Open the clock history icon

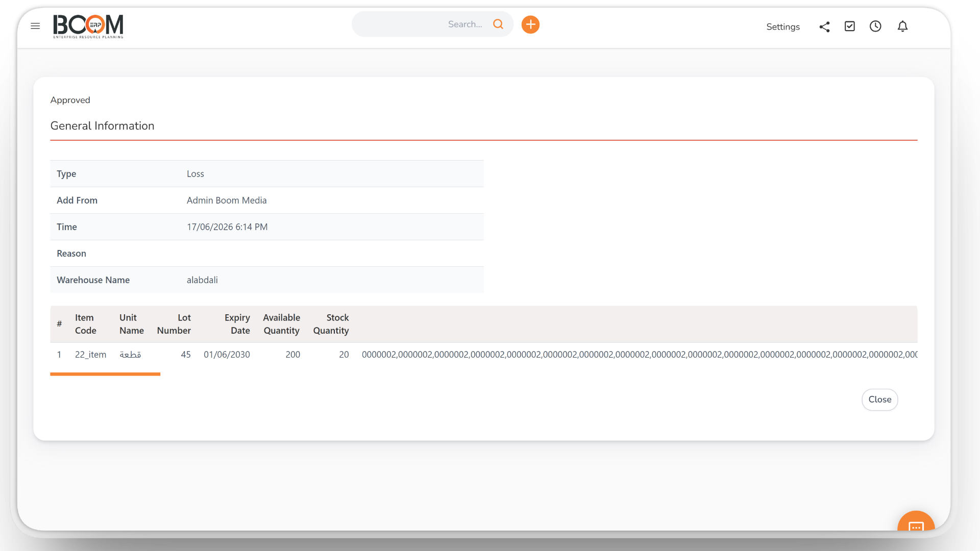[x=875, y=27]
